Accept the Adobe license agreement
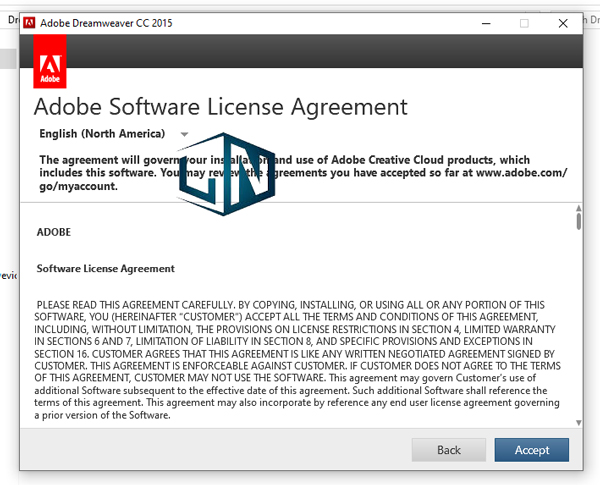Viewport: 600px width, 485px height. click(532, 450)
